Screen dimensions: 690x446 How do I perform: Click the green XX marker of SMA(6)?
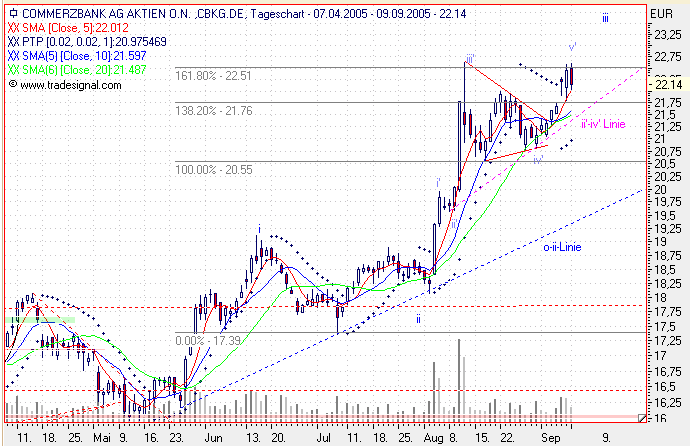click(x=14, y=70)
